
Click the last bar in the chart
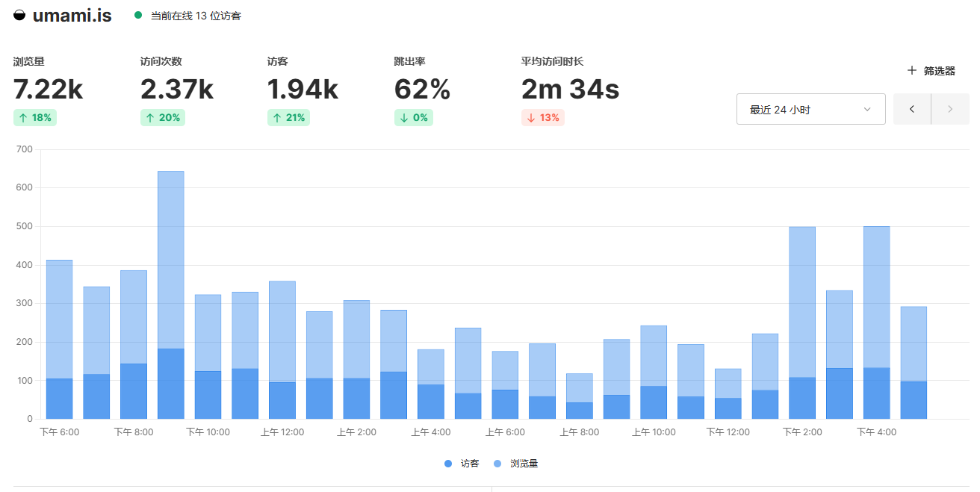coord(914,363)
